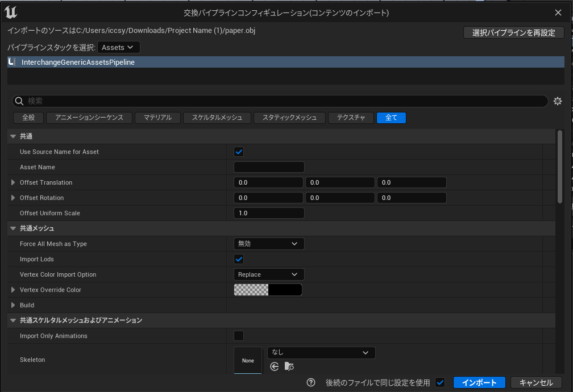Switch to the スタティックメッシュ filter tab
Image resolution: width=573 pixels, height=392 pixels.
[x=289, y=118]
